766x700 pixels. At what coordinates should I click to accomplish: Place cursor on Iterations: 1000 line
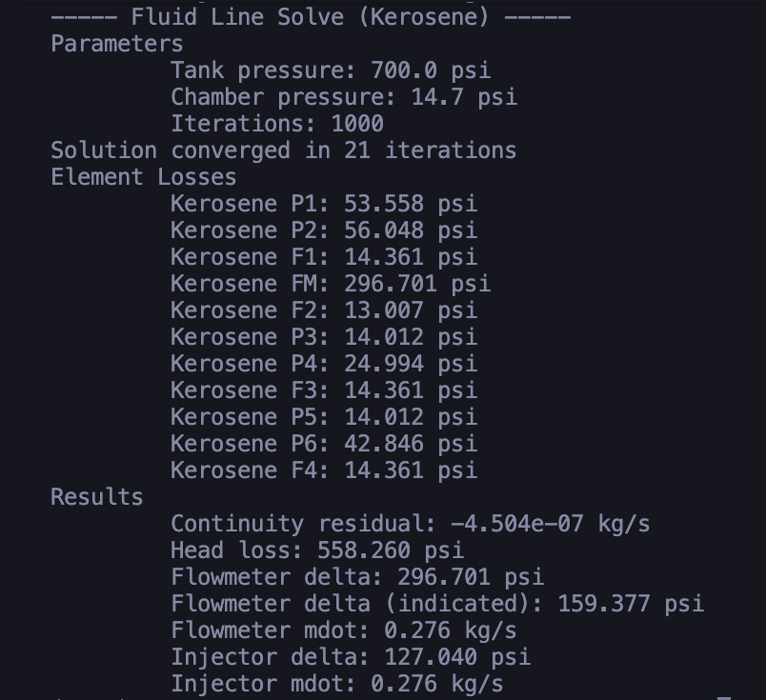276,124
